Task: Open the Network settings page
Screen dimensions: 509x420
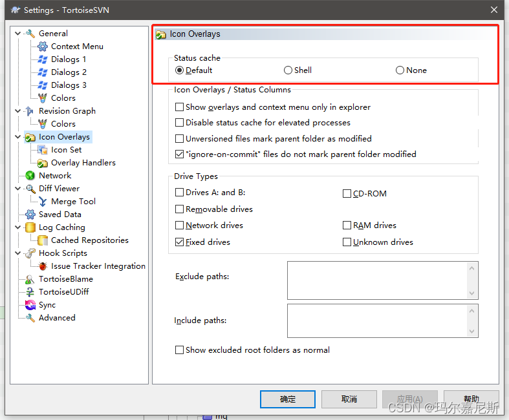Action: point(55,176)
